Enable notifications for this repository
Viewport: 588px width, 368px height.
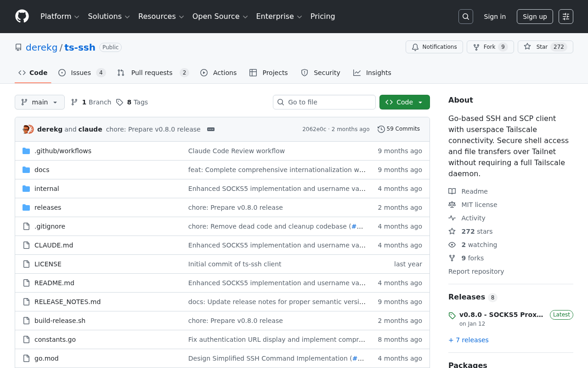click(434, 46)
